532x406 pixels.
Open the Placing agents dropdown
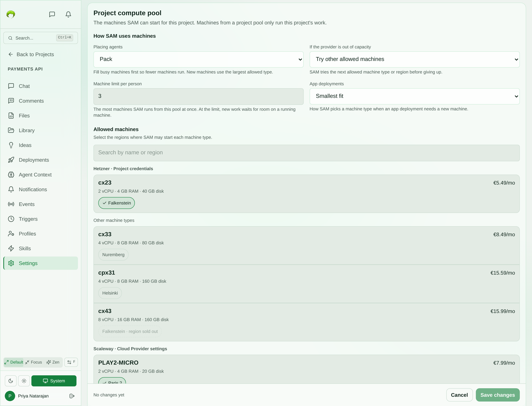click(198, 59)
